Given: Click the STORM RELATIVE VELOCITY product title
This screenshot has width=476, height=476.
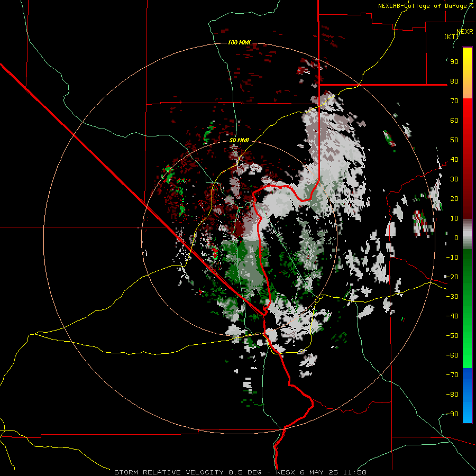Looking at the screenshot, I should click(x=169, y=472).
